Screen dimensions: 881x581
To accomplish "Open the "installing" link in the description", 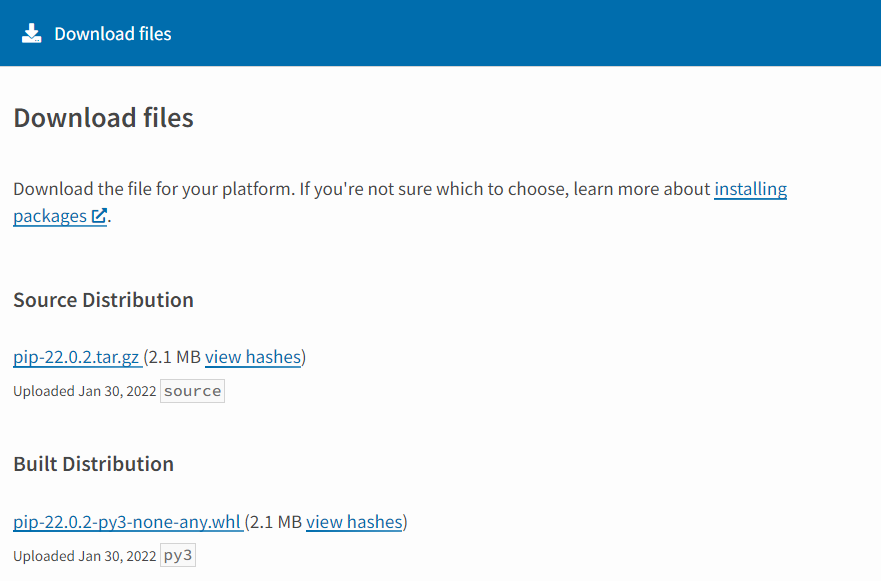I will 750,189.
